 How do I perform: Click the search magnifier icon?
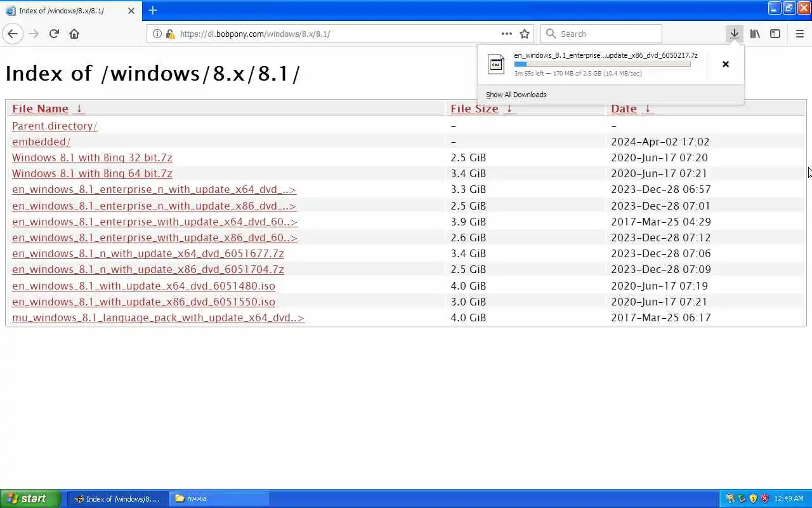(x=551, y=34)
